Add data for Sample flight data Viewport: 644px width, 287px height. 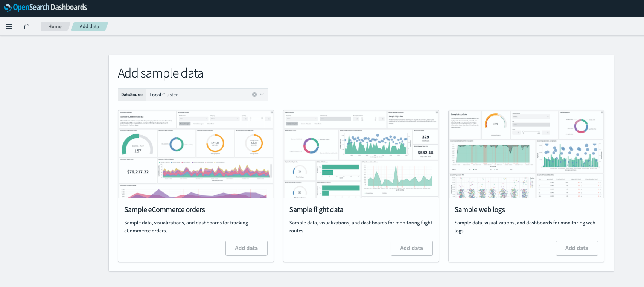pos(411,248)
